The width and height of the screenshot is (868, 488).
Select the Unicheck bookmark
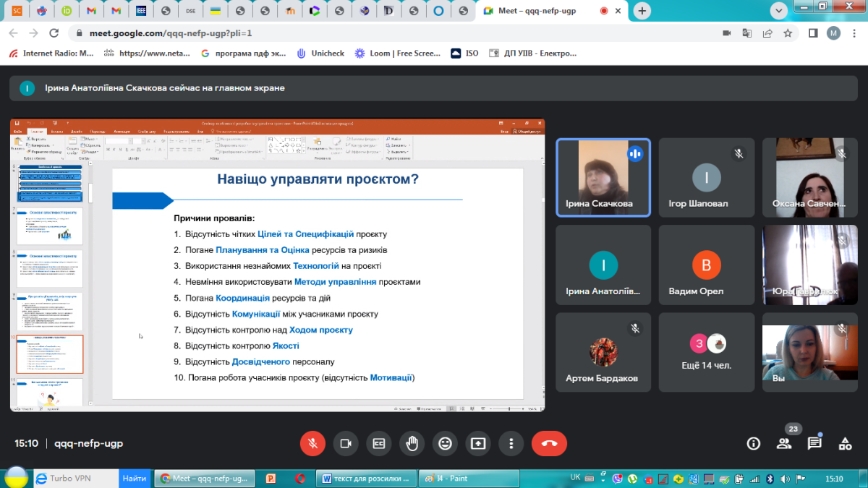click(x=320, y=53)
